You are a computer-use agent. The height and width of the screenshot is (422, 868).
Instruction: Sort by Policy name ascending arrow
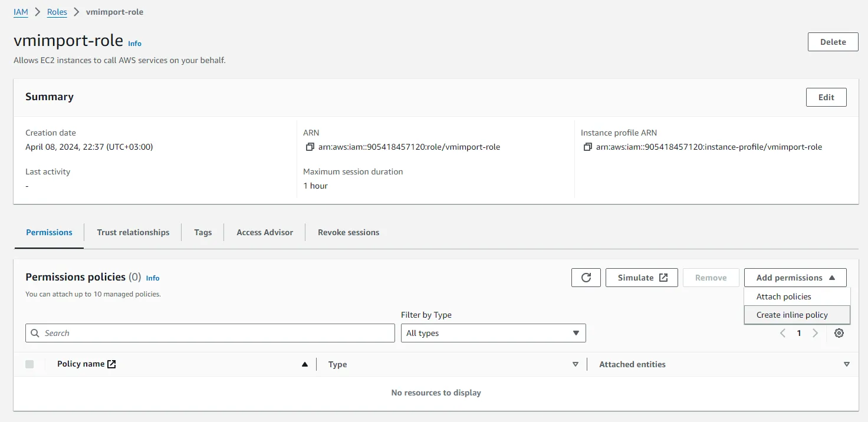(x=305, y=364)
